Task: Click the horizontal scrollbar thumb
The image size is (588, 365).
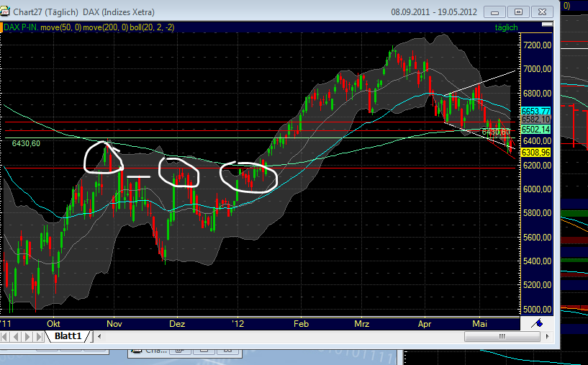Action: tap(502, 336)
